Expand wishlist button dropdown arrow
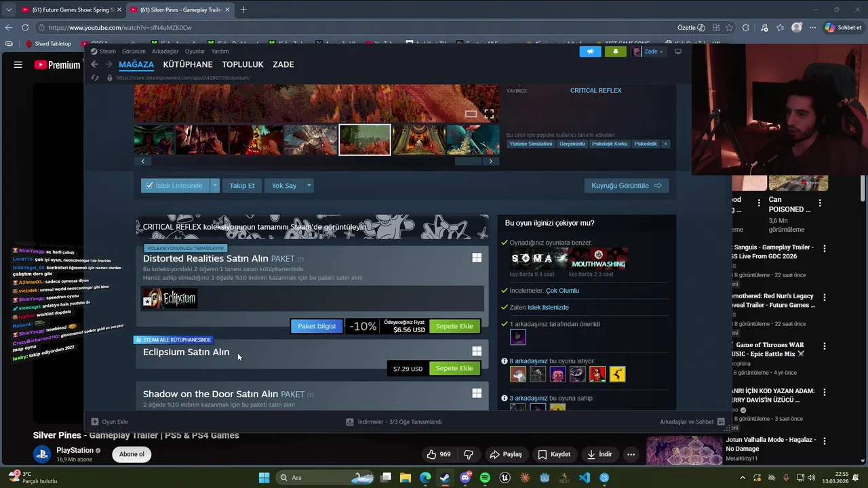This screenshot has width=868, height=488. coord(215,186)
